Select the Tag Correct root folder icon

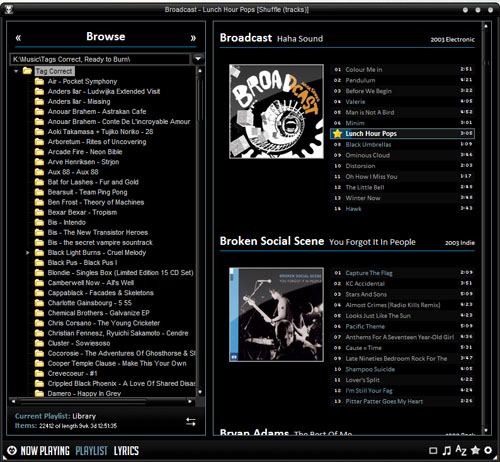click(27, 71)
